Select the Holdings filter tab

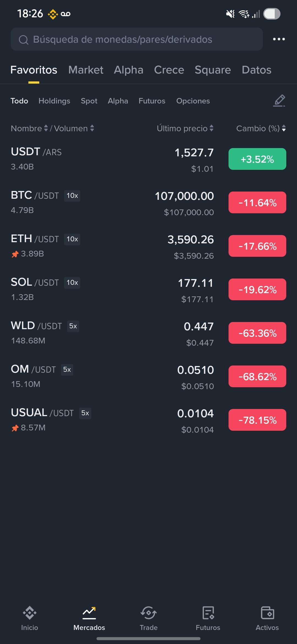click(54, 101)
